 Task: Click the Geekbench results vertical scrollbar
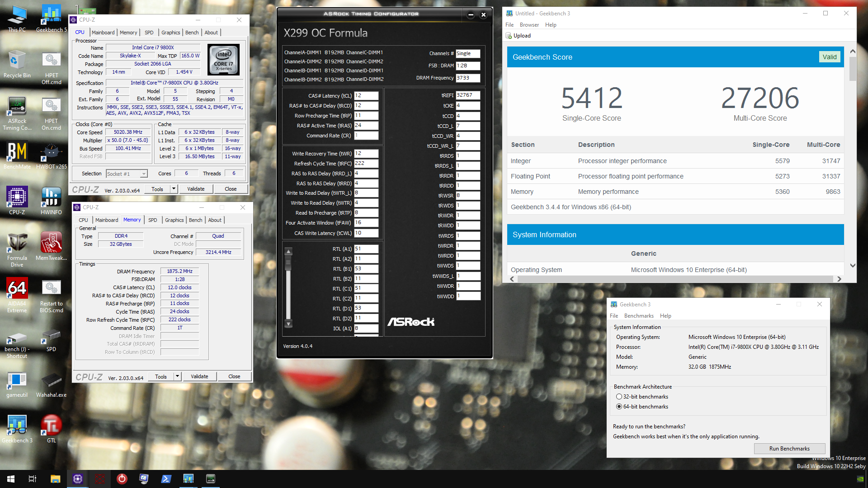[x=853, y=68]
